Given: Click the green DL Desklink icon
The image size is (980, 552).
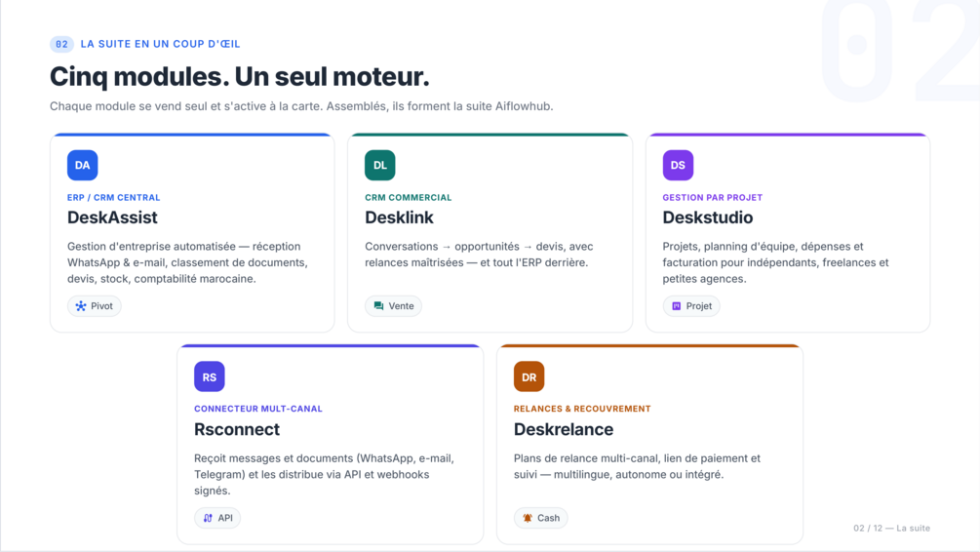Looking at the screenshot, I should point(380,165).
